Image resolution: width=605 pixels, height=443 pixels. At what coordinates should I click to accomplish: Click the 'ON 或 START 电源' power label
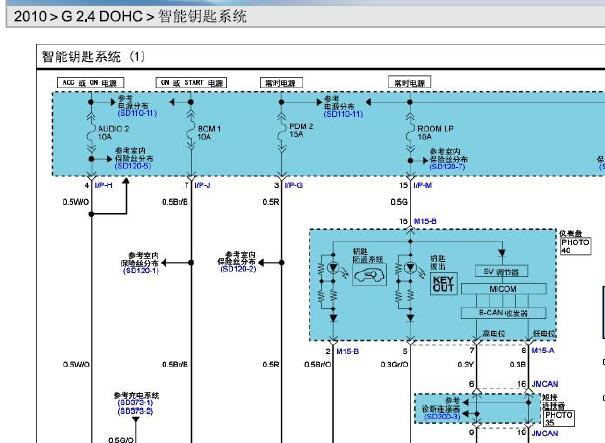191,83
